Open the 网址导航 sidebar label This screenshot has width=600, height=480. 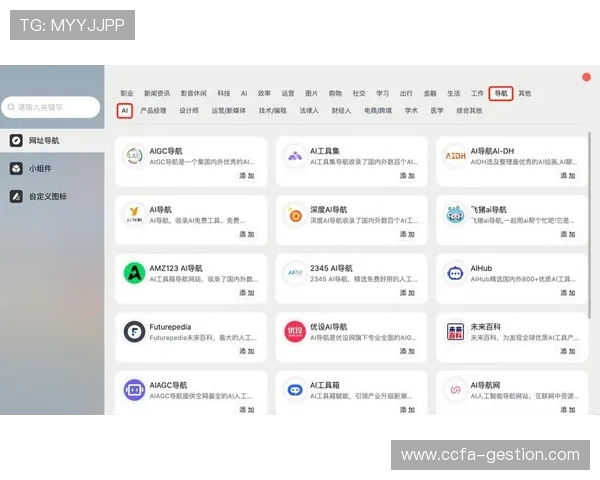pos(44,141)
